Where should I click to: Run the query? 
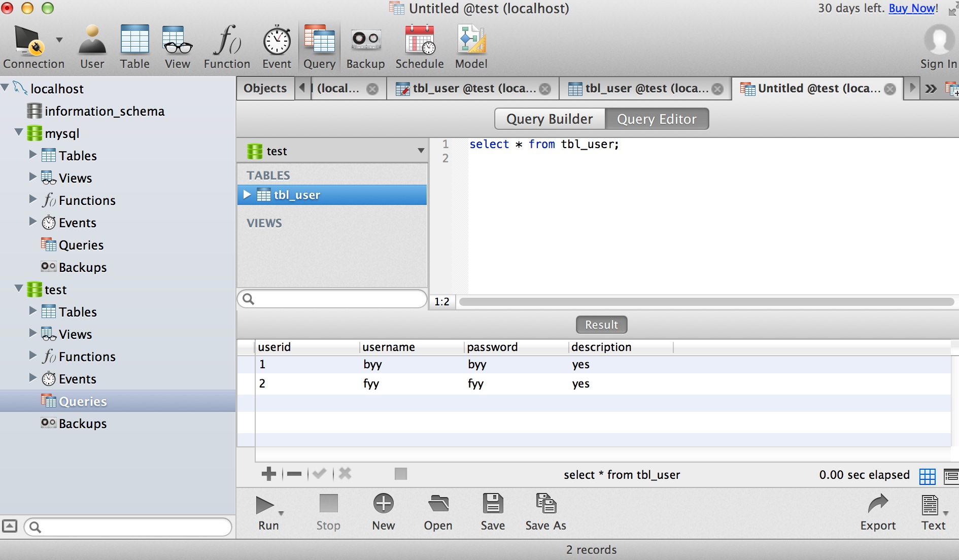point(265,512)
